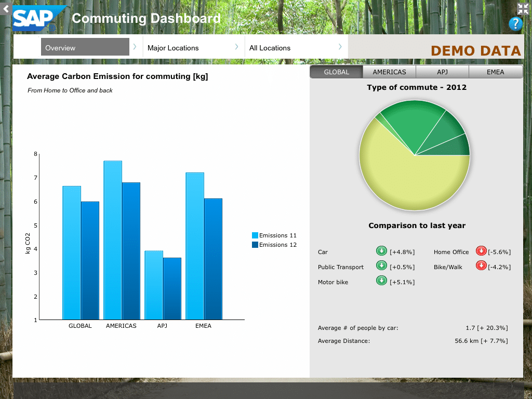
Task: Click the collapse fullscreen arrows icon
Action: [x=523, y=9]
